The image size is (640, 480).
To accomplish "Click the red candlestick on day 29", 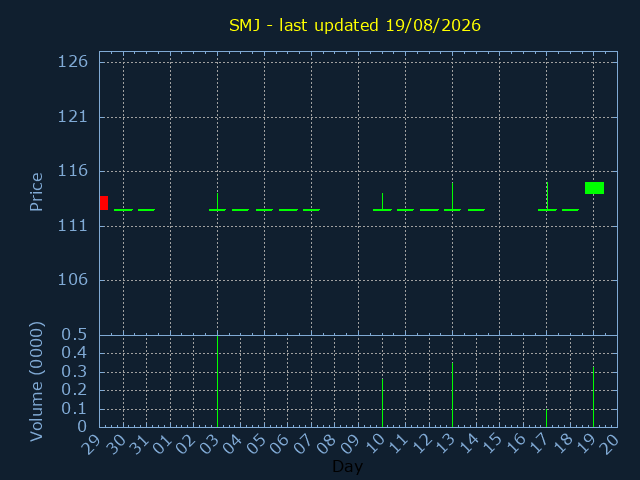I will click(x=104, y=203).
